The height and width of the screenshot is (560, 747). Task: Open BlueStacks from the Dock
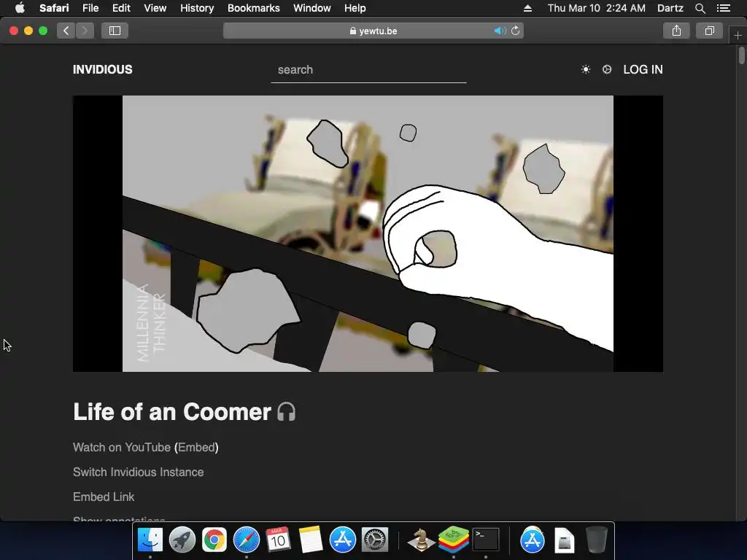pyautogui.click(x=453, y=540)
